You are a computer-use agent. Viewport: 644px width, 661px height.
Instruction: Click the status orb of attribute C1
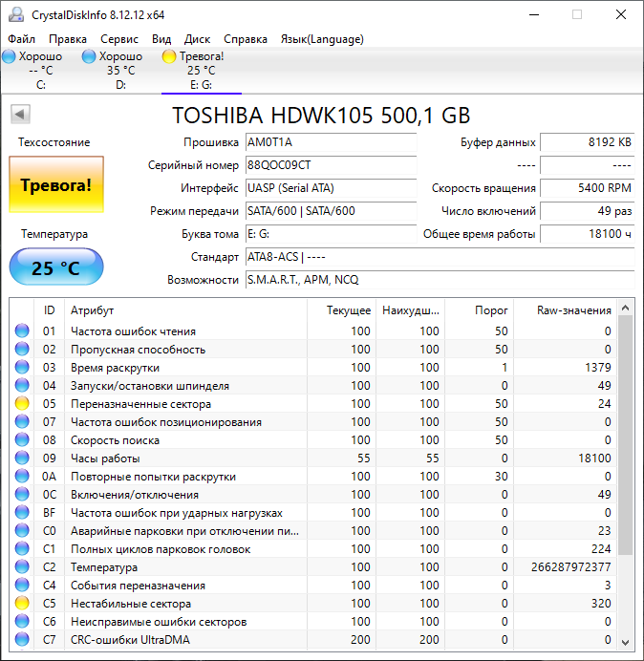22,548
